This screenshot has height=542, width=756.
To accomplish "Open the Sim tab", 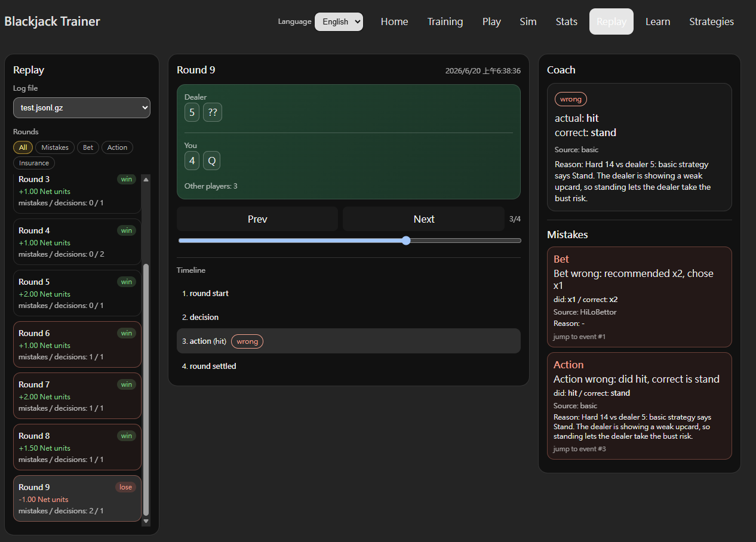I will pos(528,21).
